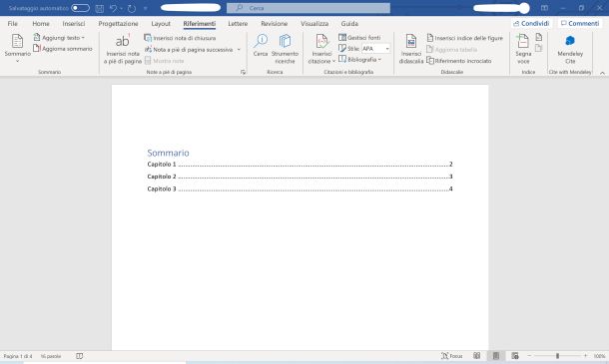The height and width of the screenshot is (364, 609).
Task: Click the 100% zoom level
Action: click(x=599, y=356)
